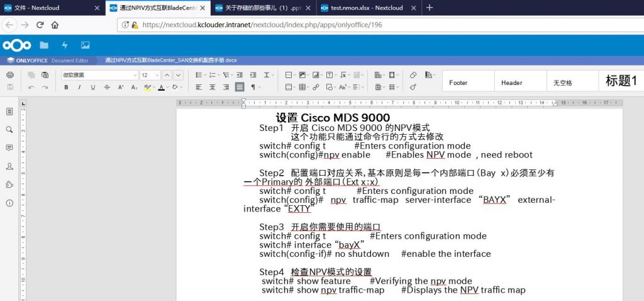This screenshot has width=644, height=301.
Task: Click the justify alignment button
Action: pos(240,87)
